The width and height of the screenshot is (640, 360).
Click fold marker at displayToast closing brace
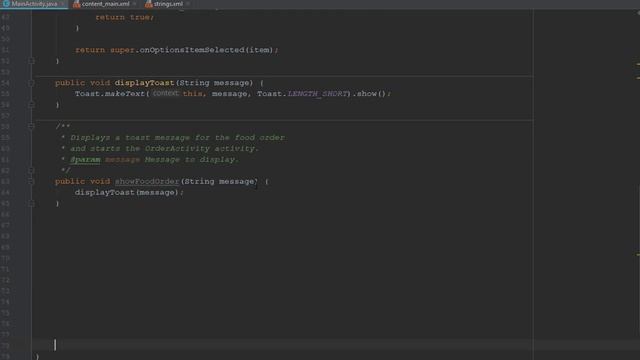(x=31, y=105)
